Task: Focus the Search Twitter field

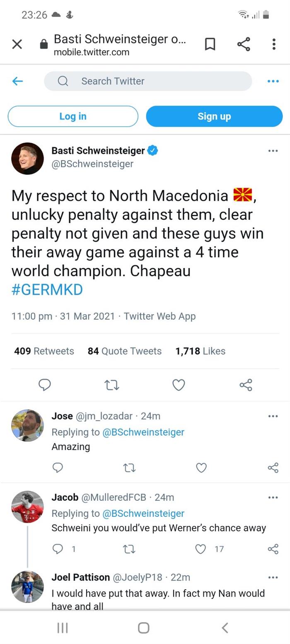Action: click(x=148, y=81)
